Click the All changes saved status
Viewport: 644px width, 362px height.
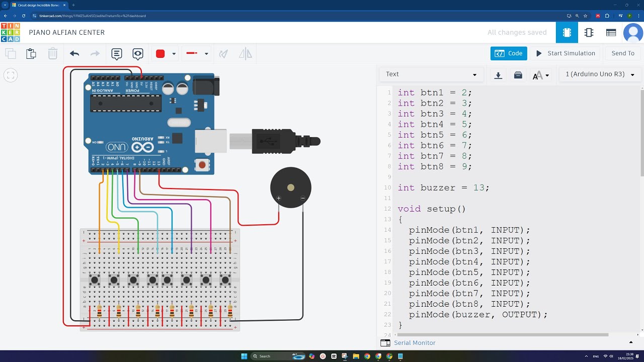(517, 33)
